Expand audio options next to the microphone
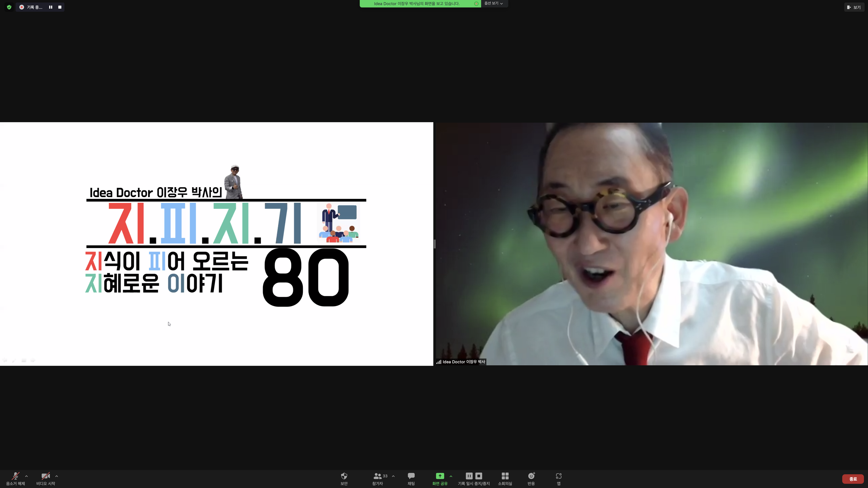The image size is (868, 488). pos(27,476)
